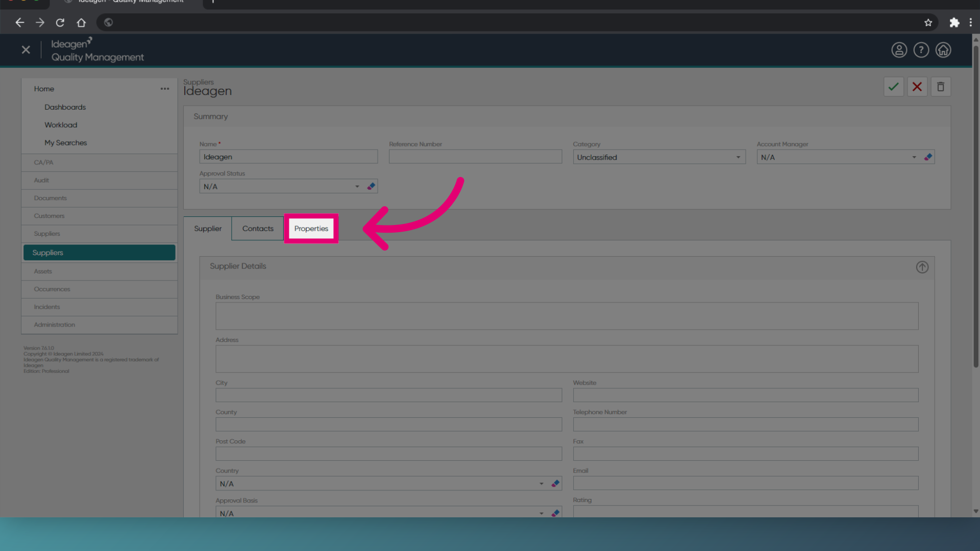Click the browser back arrow

point(19,22)
